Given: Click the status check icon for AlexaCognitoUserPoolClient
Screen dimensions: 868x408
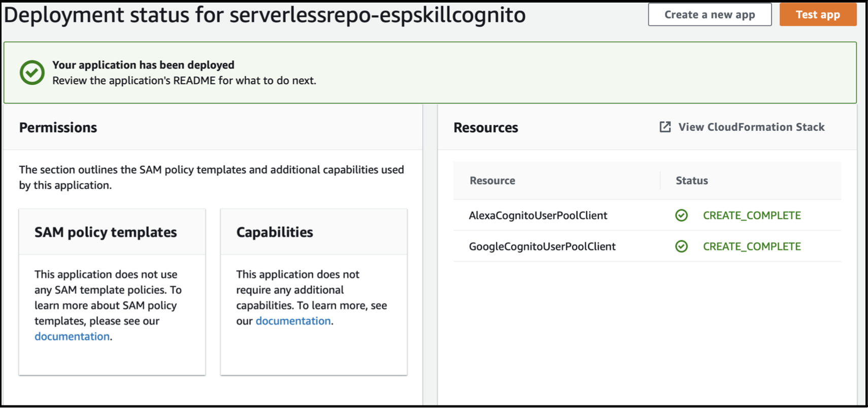Looking at the screenshot, I should pos(681,216).
